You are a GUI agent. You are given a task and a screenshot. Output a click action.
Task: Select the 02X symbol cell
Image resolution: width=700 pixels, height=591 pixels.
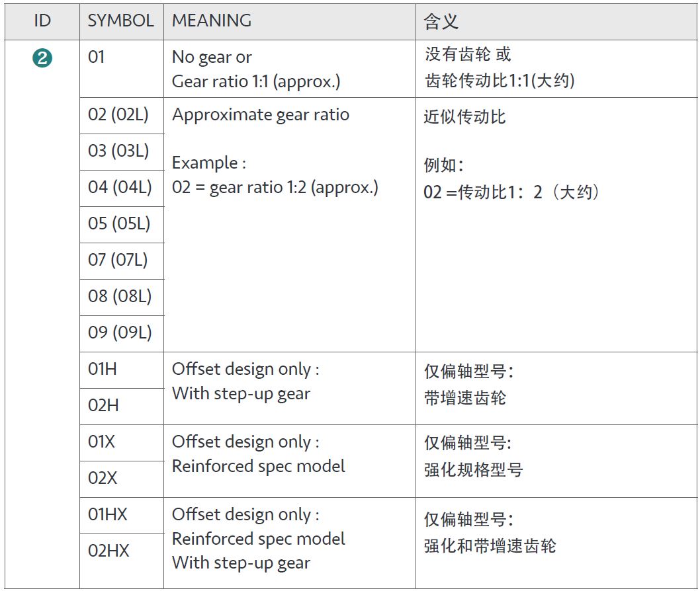click(x=103, y=479)
